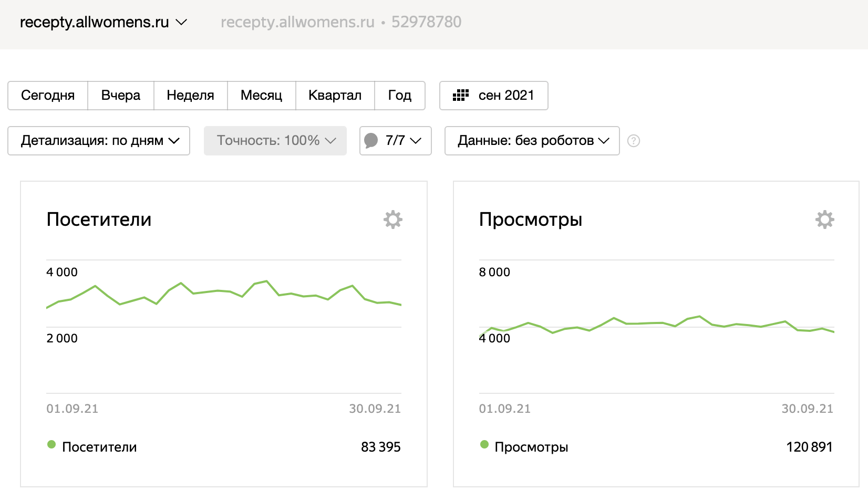The image size is (868, 501).
Task: Select the Сегодня period tab
Action: [48, 96]
